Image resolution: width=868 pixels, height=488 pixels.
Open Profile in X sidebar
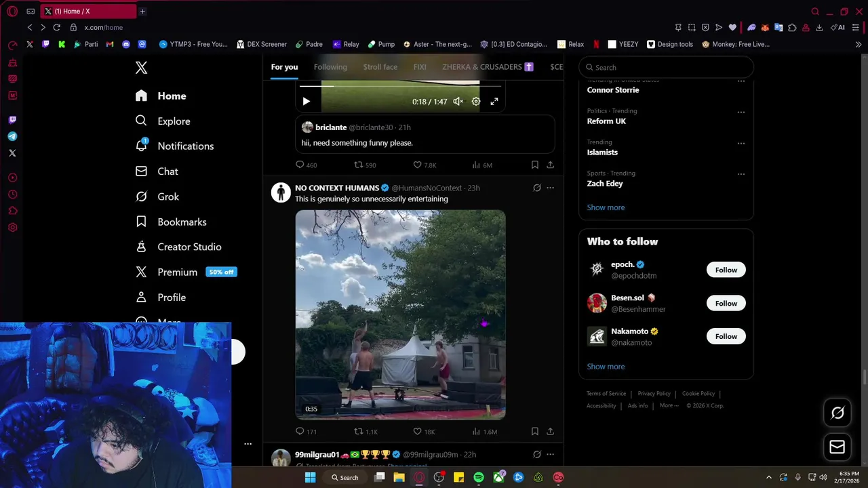click(x=161, y=297)
